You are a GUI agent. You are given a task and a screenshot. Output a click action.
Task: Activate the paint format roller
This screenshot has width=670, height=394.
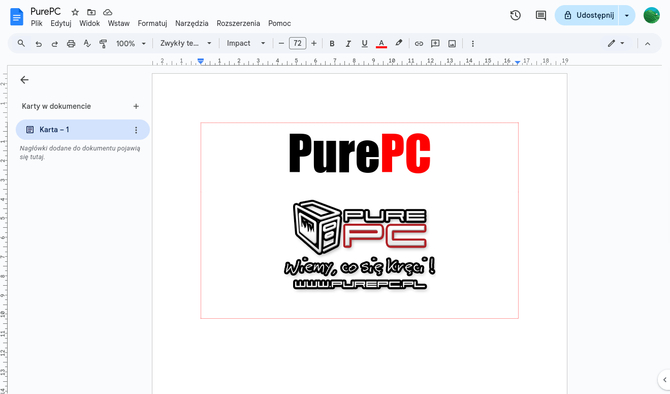coord(103,44)
